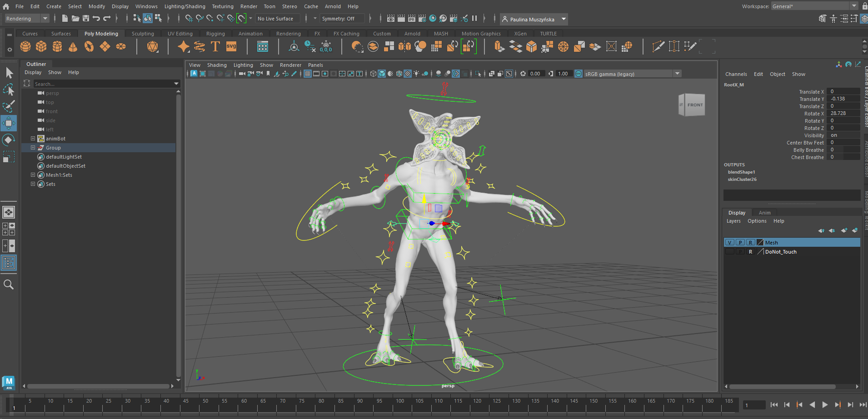Open the Lighting/Shading menu
This screenshot has height=419, width=868.
pos(185,6)
